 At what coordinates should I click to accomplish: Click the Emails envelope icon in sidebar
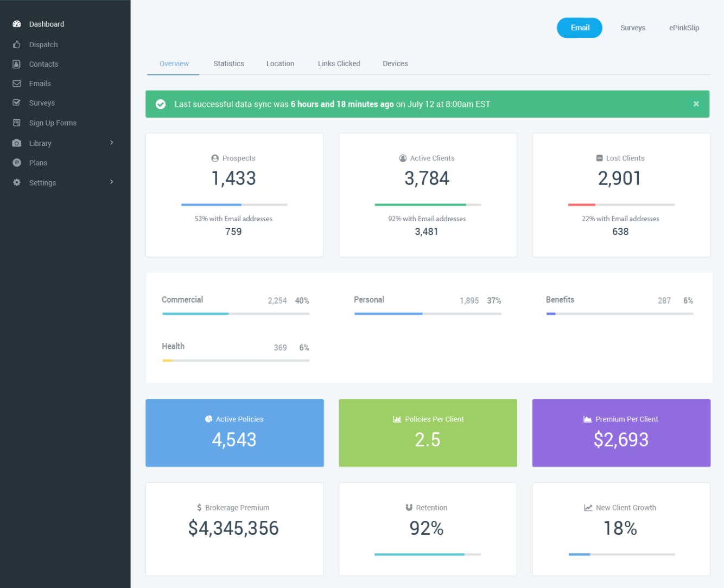pos(17,84)
